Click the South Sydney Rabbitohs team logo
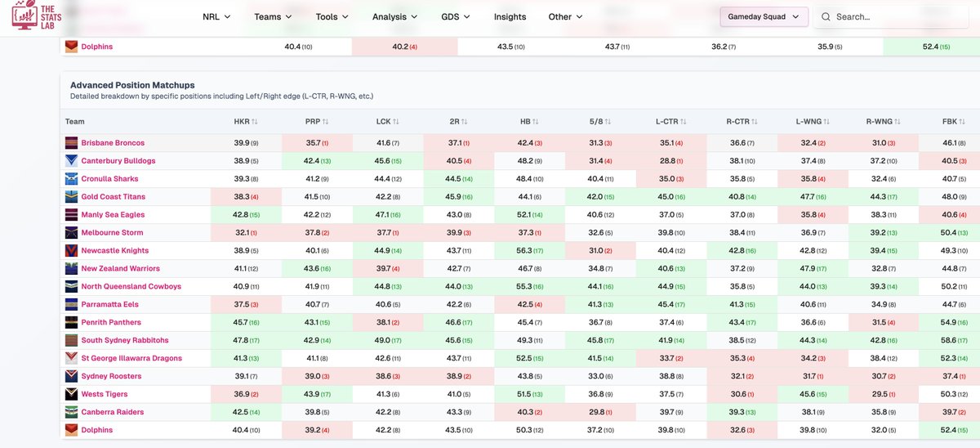Screen dimensions: 980x448 pos(72,341)
